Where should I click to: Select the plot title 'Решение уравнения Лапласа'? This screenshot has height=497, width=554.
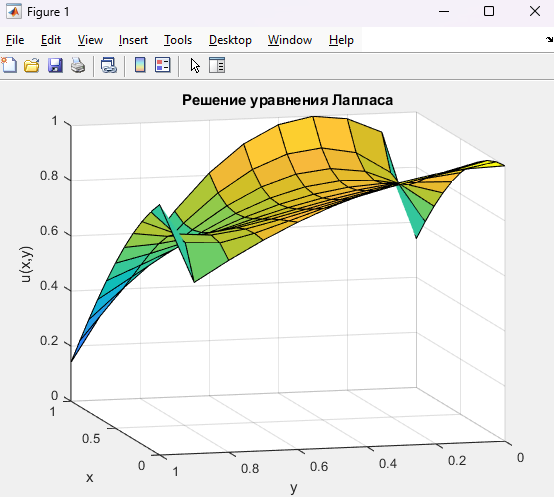coord(287,100)
